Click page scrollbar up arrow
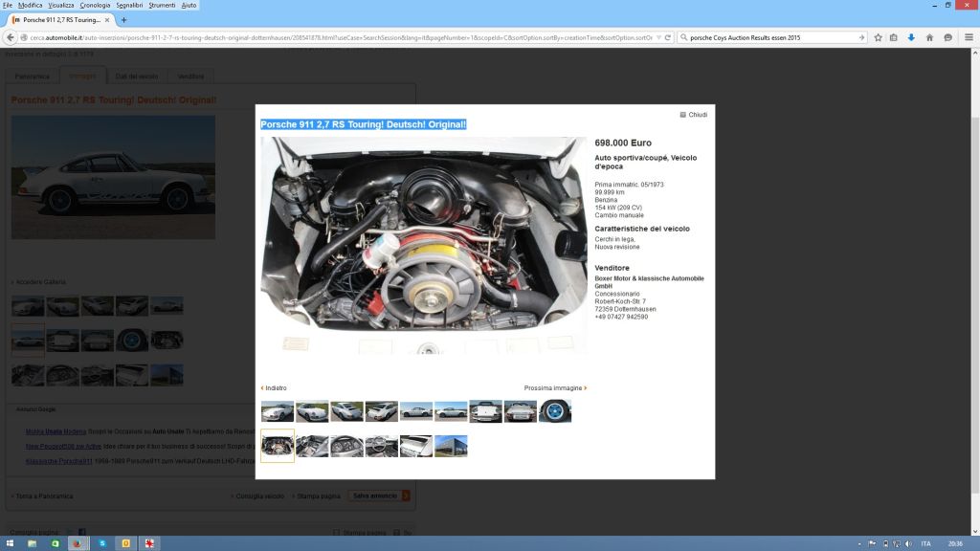980x551 pixels. point(975,53)
